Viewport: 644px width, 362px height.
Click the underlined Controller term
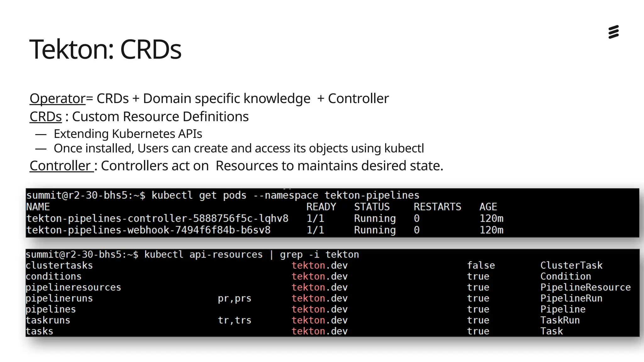click(60, 166)
